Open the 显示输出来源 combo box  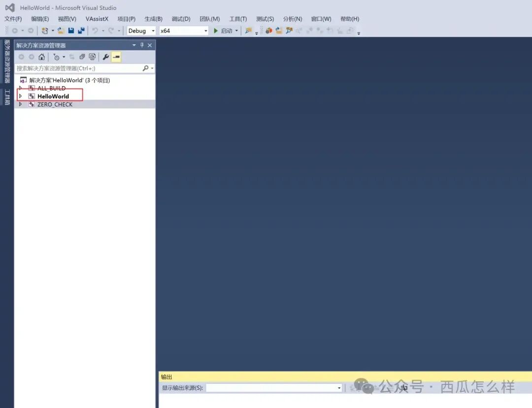click(273, 387)
